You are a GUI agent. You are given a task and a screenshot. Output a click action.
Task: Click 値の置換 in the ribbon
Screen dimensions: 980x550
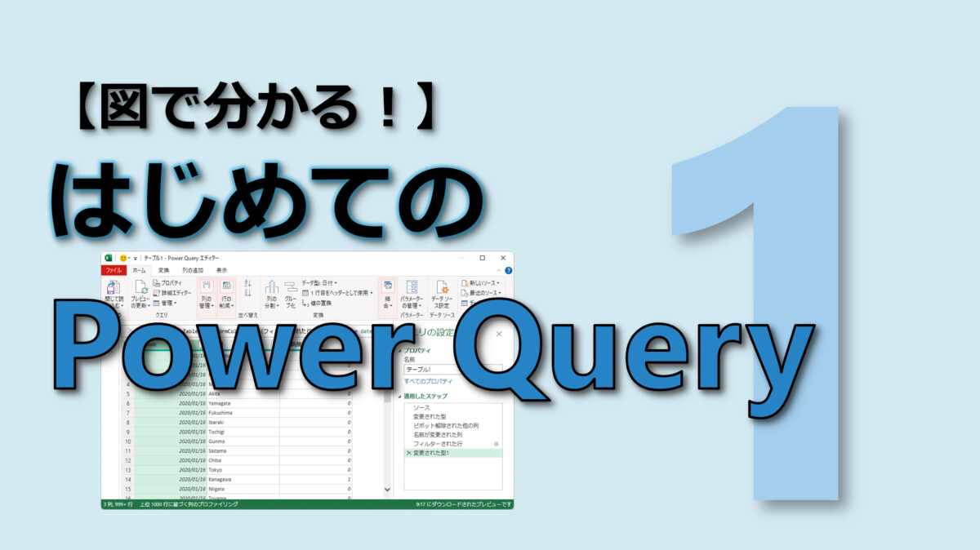coord(317,303)
